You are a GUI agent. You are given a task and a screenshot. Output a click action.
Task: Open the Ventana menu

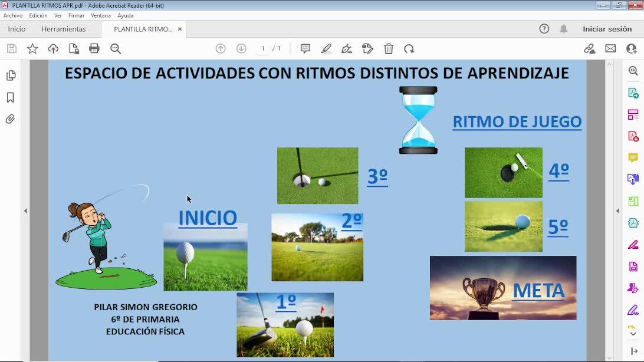[101, 15]
